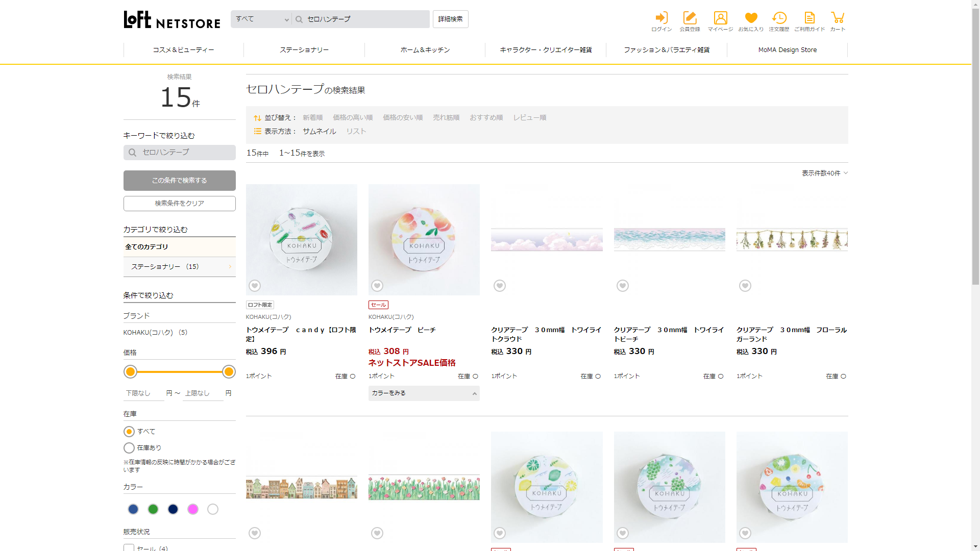Click the login icon in header

click(661, 18)
